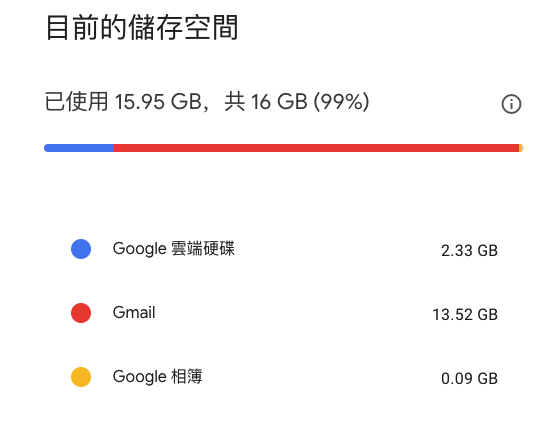This screenshot has width=555, height=422.
Task: Select the blue Google 雲端硬碟 dot
Action: tap(81, 249)
